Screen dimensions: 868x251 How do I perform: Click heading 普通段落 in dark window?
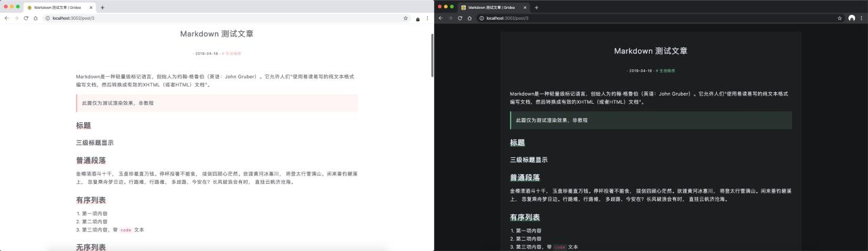point(525,178)
